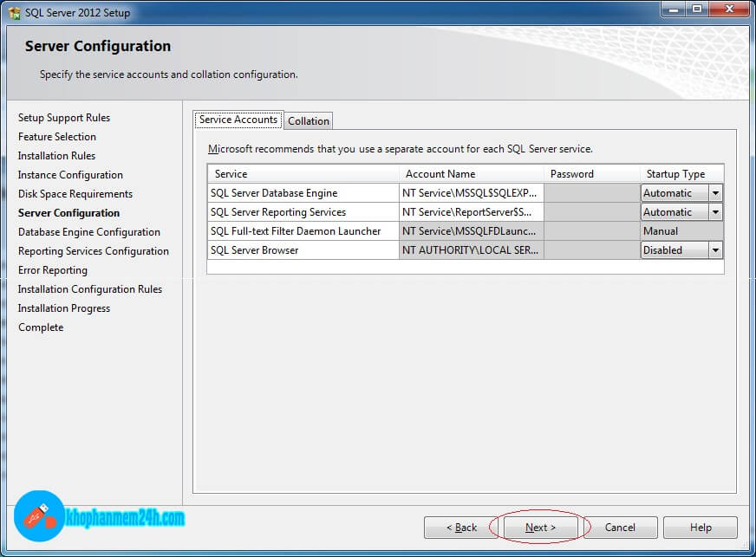Minimize the SQL Server Setup window
The height and width of the screenshot is (557, 756).
672,10
